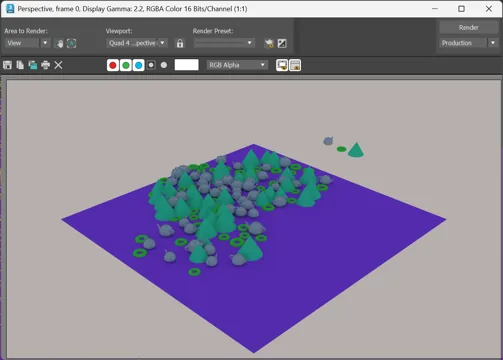Click the Print Image icon
503x360 pixels.
[45, 65]
